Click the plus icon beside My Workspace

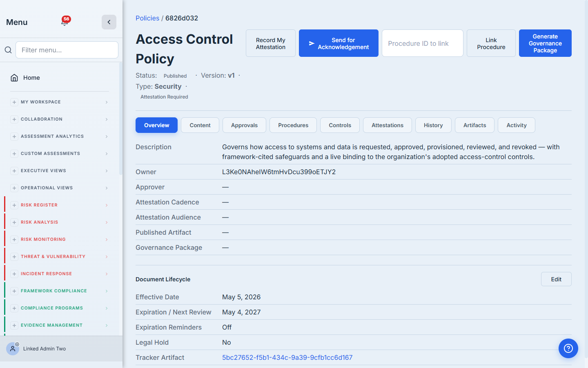(14, 102)
